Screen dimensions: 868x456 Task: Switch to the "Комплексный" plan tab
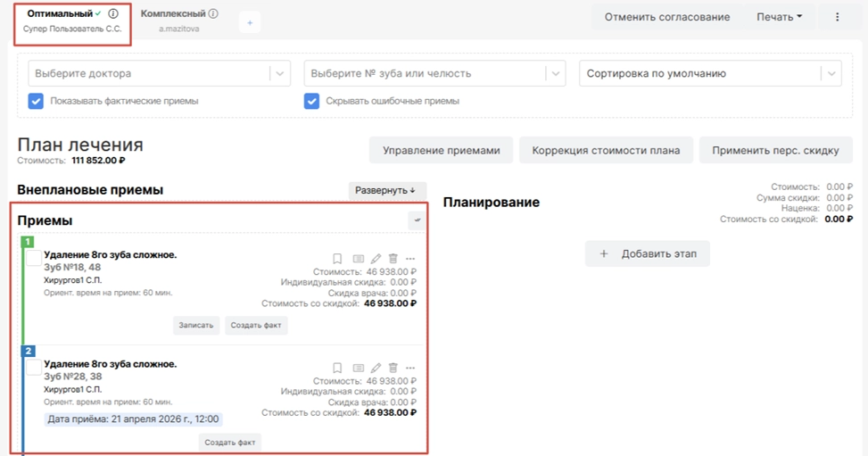point(173,14)
